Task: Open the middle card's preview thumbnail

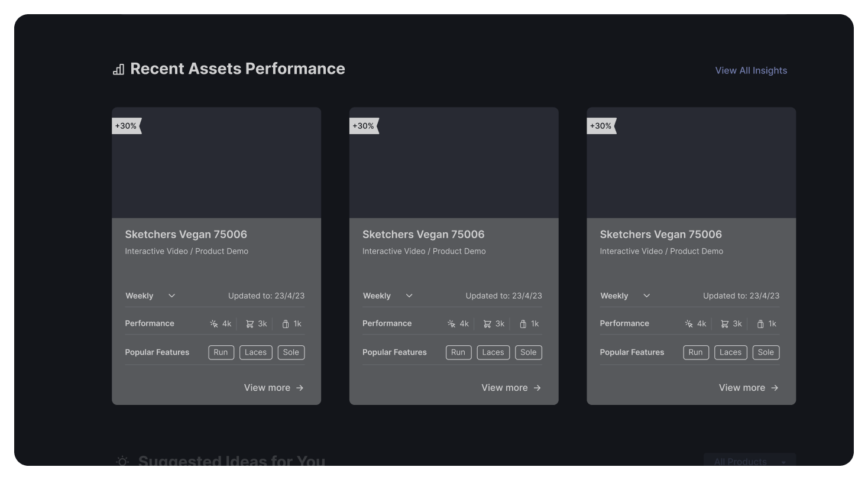Action: 454,163
